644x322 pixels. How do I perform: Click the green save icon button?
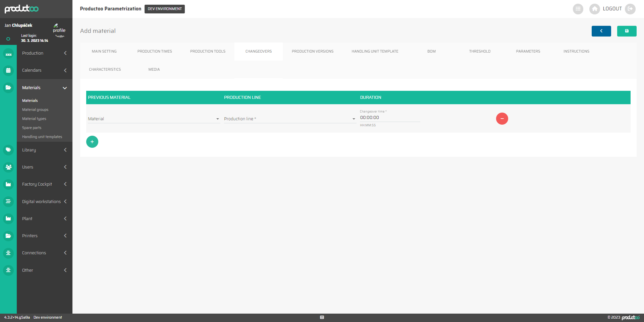pos(627,31)
